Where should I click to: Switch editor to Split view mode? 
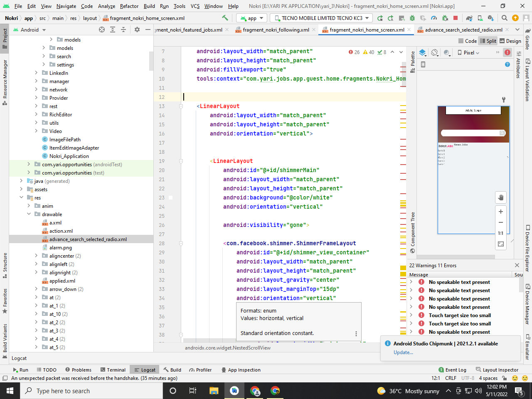pos(488,41)
